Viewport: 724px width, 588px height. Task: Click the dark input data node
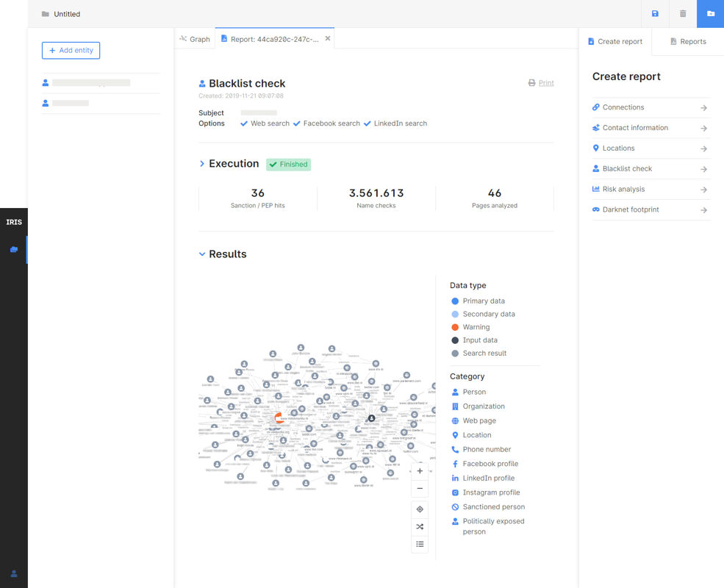click(x=371, y=418)
